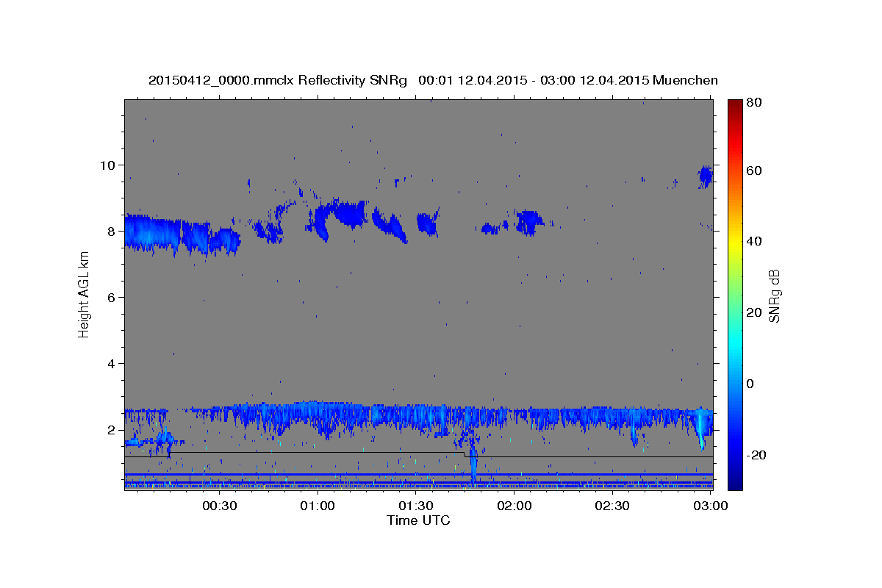Click the colorbar value -20
Screen dimensions: 882x588
756,455
